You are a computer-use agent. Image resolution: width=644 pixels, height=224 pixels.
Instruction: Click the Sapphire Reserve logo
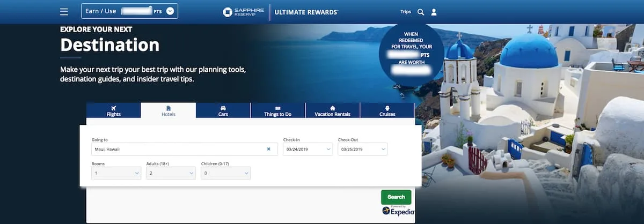pyautogui.click(x=244, y=12)
